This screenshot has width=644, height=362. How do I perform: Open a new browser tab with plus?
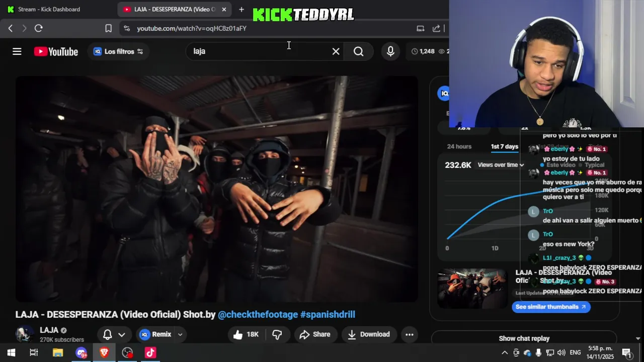(242, 9)
